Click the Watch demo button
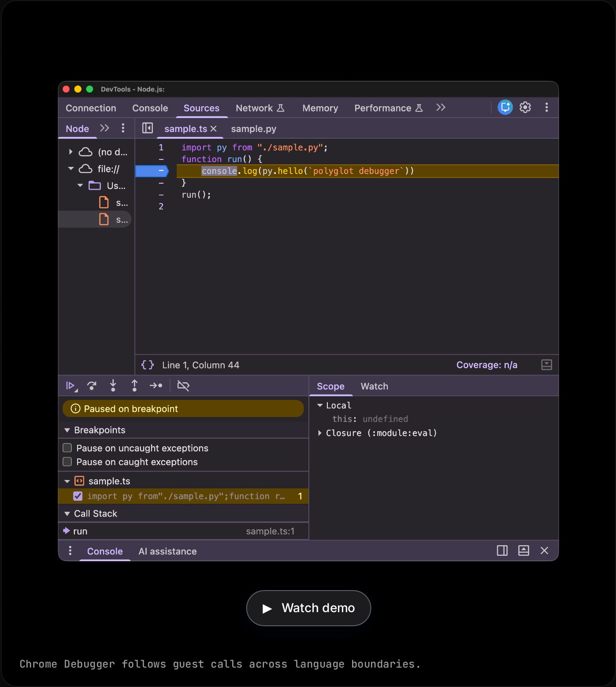 pyautogui.click(x=308, y=608)
